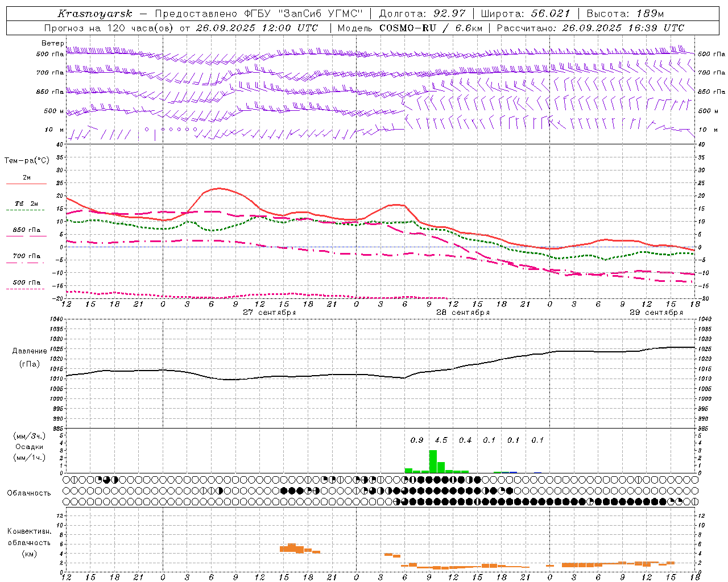Click the '500 м' wind level label on left
The image size is (728, 582).
coord(54,111)
